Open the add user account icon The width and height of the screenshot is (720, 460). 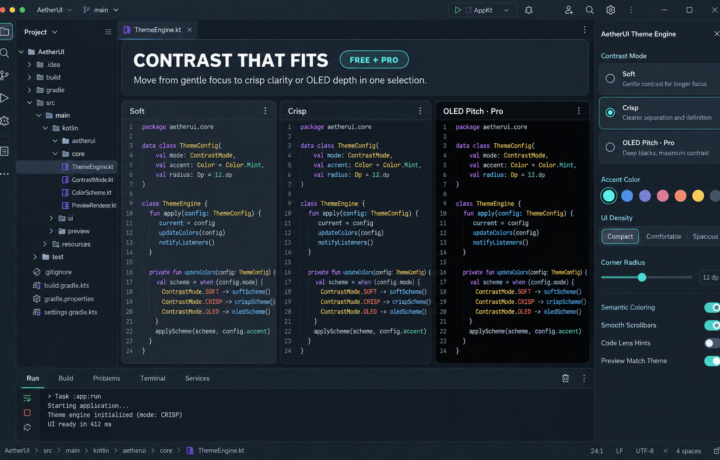pos(568,10)
